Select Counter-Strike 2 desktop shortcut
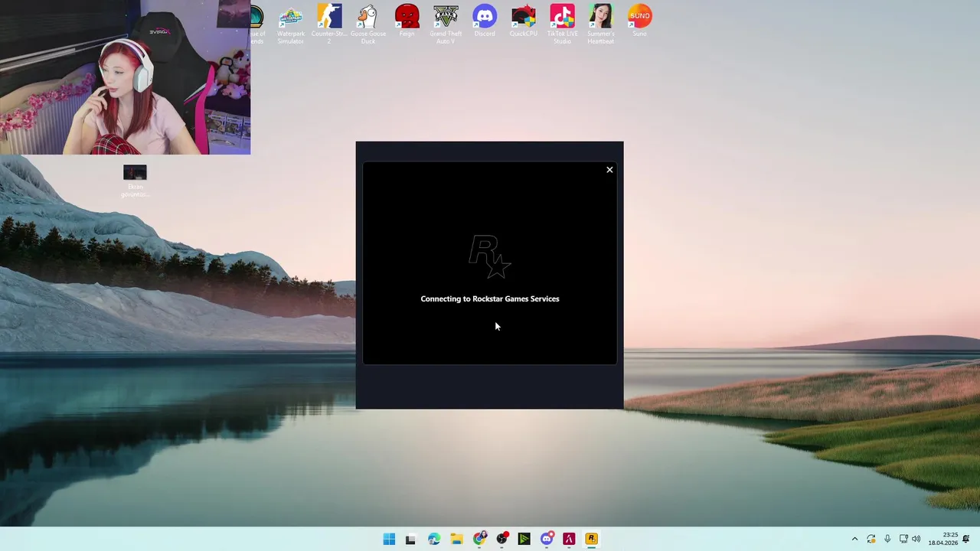 (x=329, y=24)
